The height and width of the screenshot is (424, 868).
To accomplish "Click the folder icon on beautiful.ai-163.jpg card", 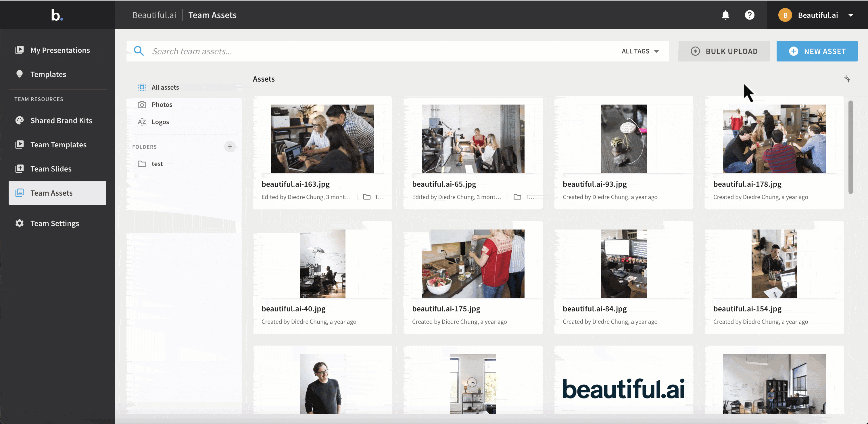I will tap(367, 197).
